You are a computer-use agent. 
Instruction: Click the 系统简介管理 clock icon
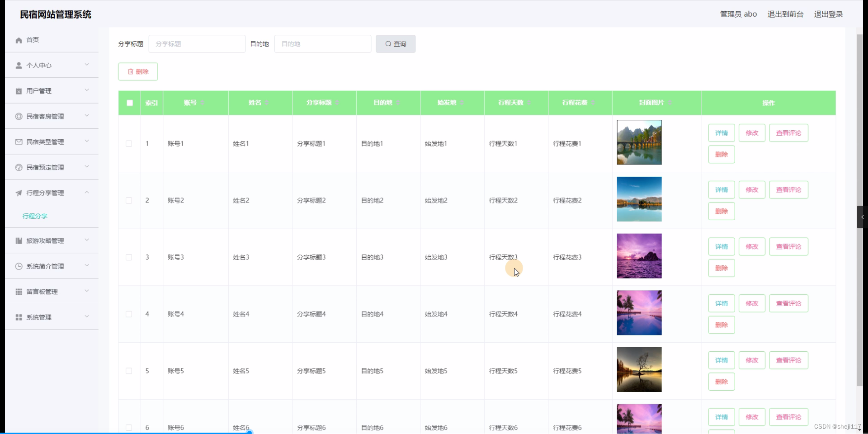19,266
